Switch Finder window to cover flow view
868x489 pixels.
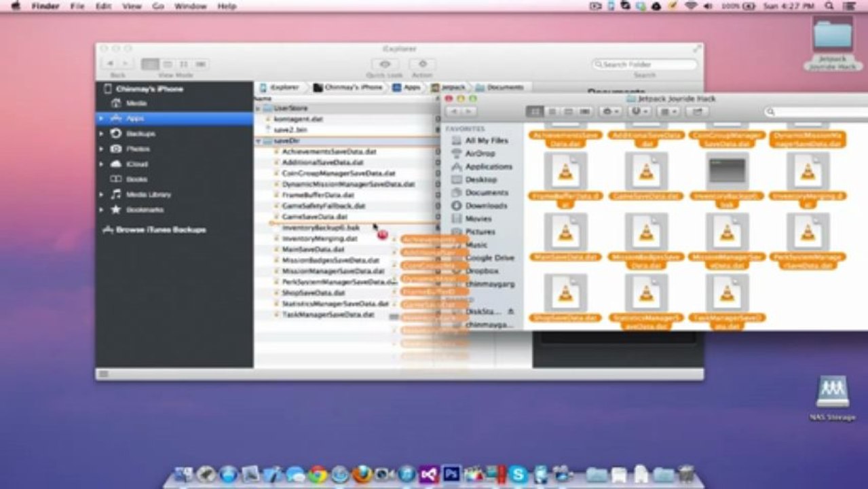tap(585, 111)
